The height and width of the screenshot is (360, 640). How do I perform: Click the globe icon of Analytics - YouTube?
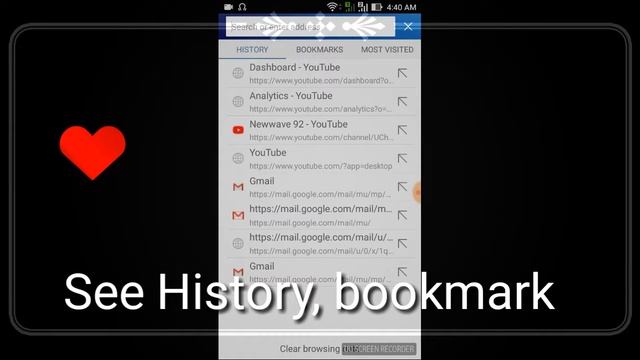[238, 101]
